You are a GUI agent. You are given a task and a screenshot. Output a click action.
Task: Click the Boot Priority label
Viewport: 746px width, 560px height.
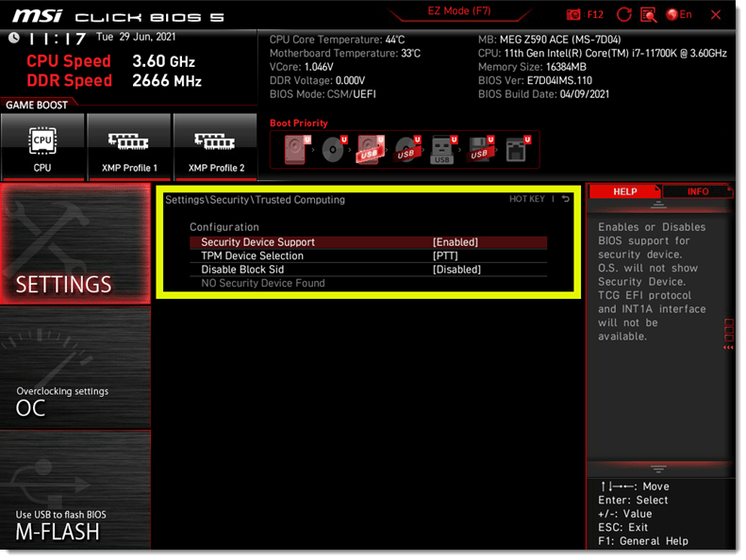click(299, 124)
